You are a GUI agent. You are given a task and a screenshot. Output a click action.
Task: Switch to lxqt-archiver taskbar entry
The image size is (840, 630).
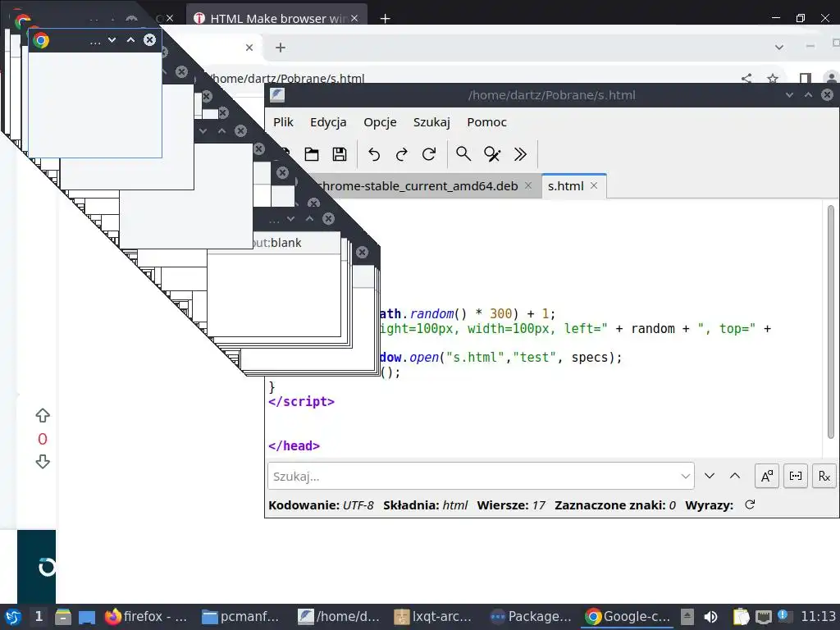(x=433, y=617)
